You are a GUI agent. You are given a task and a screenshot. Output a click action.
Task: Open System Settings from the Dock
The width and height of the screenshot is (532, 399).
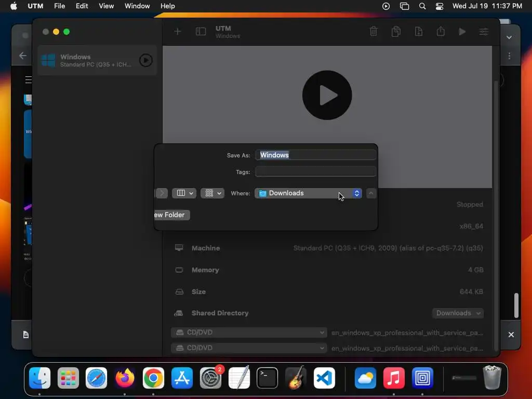pyautogui.click(x=211, y=378)
